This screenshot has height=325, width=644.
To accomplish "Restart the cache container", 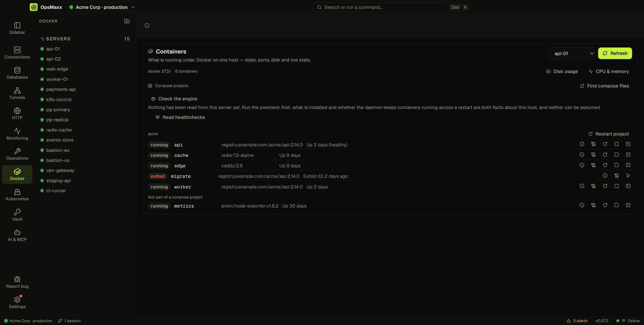I will click(605, 155).
